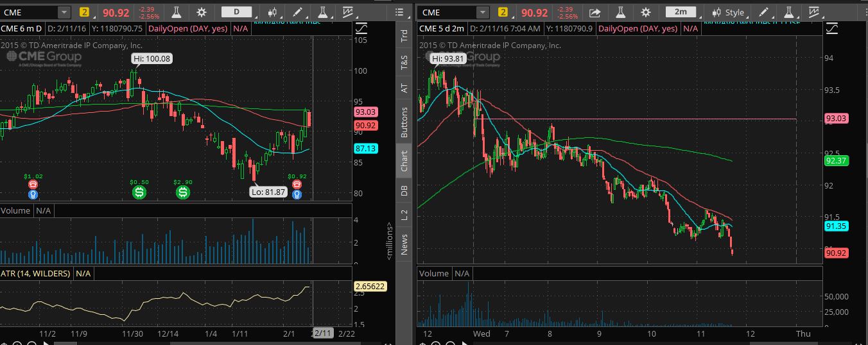Open 2m timeframe selector on right chart
Screen dimensions: 868x345
pyautogui.click(x=681, y=12)
